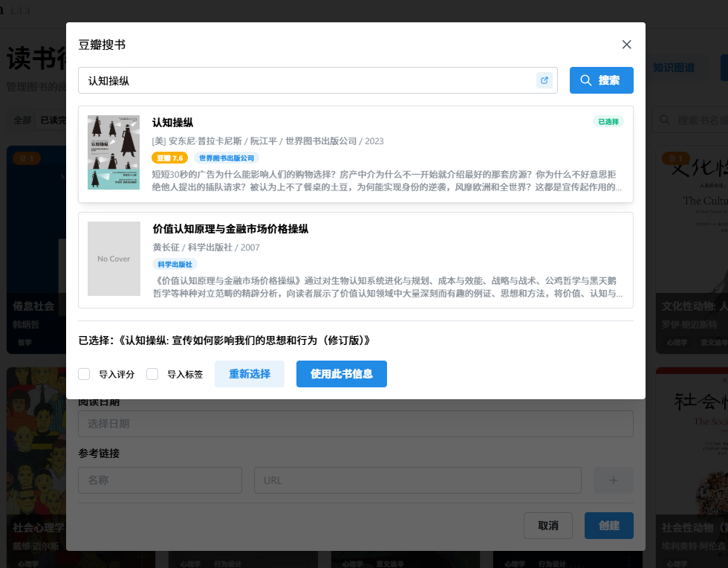
Task: Click the URL input field
Action: (417, 480)
